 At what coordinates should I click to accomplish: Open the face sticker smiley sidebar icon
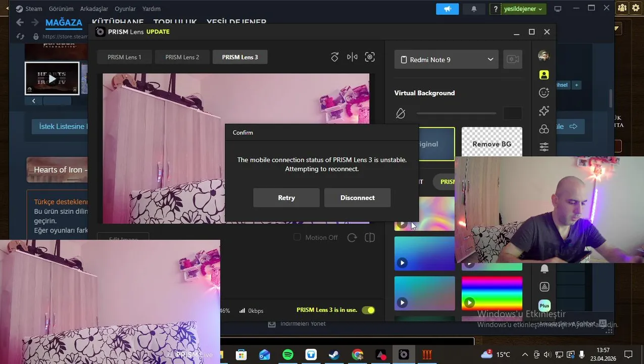pos(544,93)
